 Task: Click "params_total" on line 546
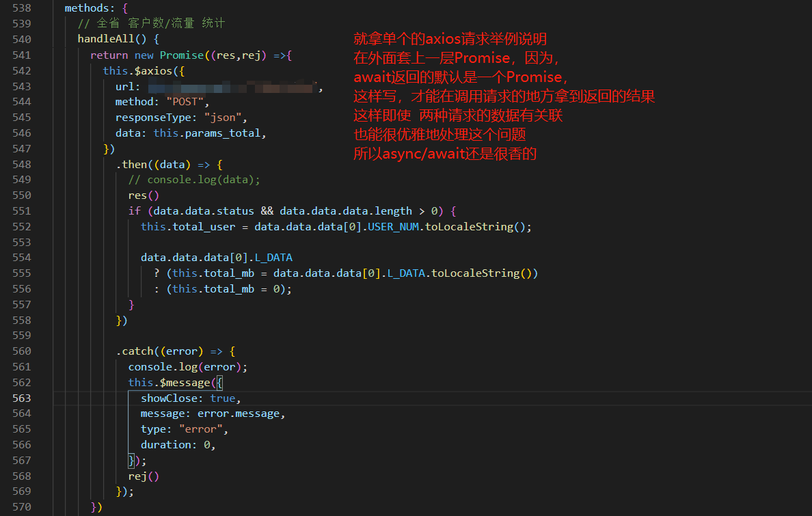pos(223,133)
